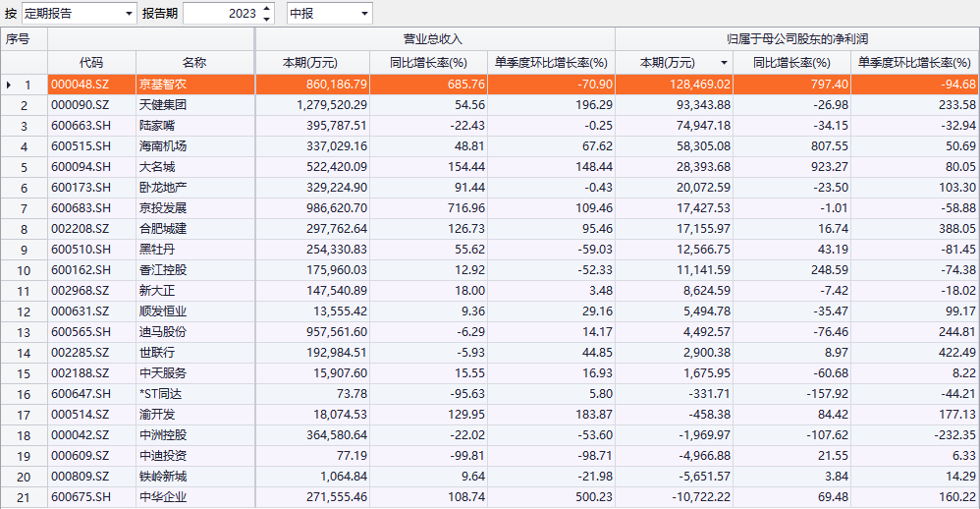This screenshot has height=509, width=980.
Task: Decrease the report year with down arrow
Action: [267, 19]
